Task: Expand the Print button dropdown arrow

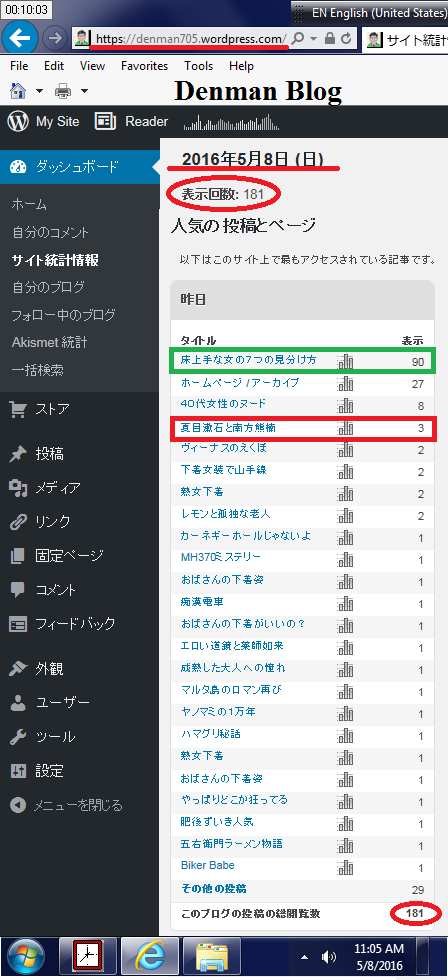Action: [84, 92]
